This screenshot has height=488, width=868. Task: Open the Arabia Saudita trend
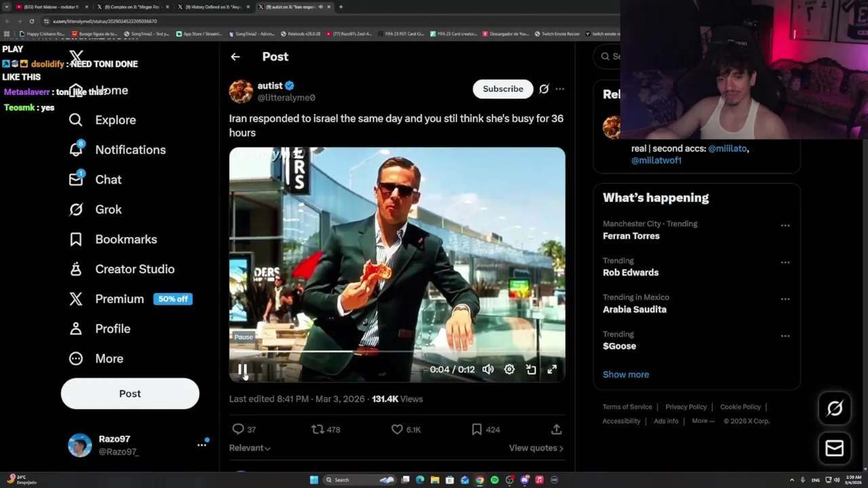635,309
